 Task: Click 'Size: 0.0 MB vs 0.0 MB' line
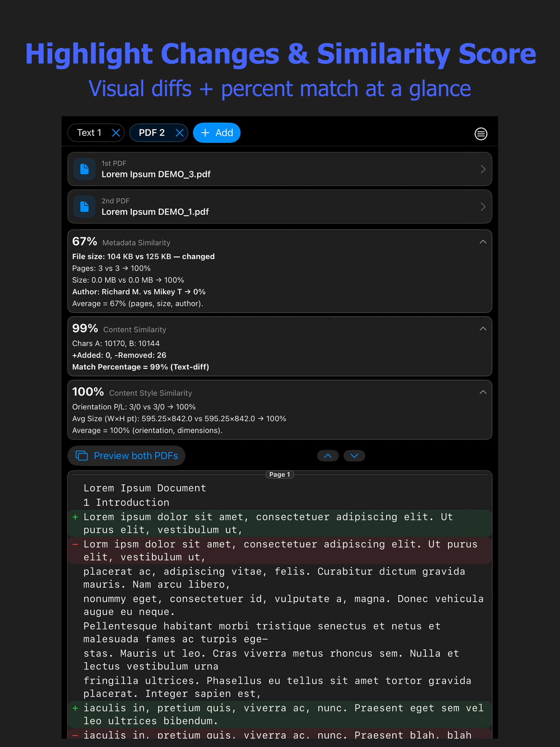pyautogui.click(x=128, y=280)
